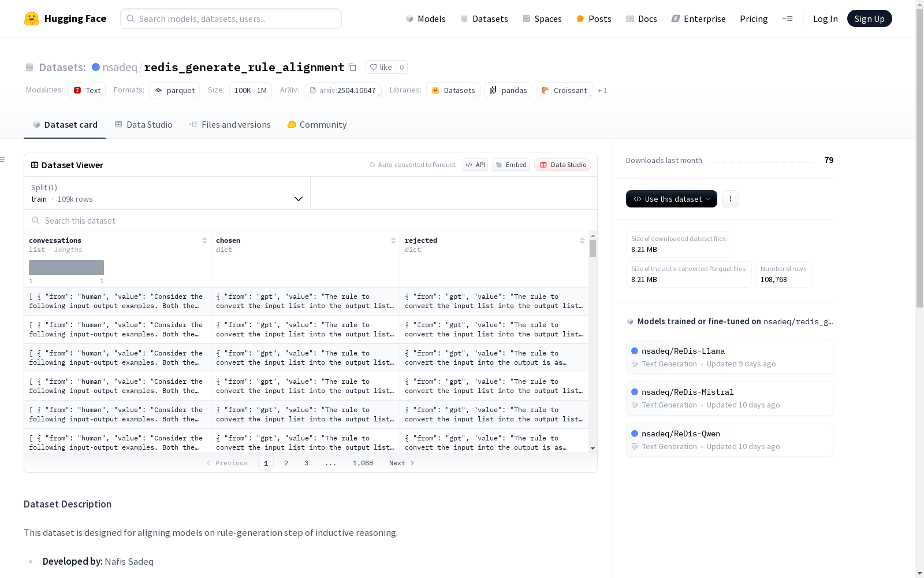Open the nsadeq/ReDis-Qwen model card
The image size is (924, 578).
pyautogui.click(x=729, y=440)
